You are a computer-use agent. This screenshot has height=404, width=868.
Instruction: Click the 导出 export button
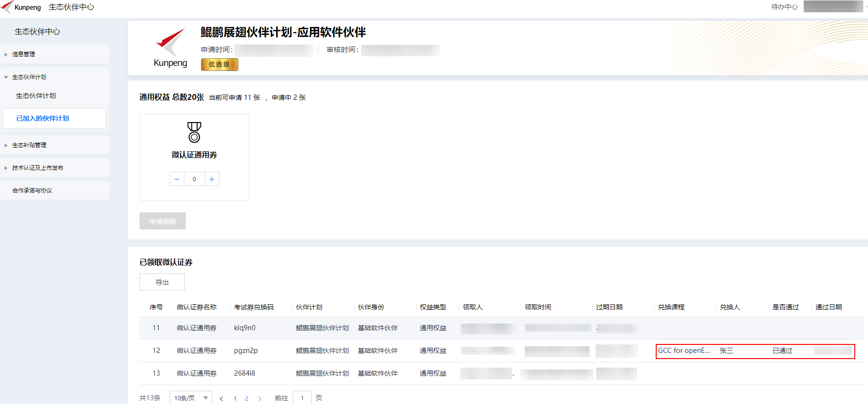tap(162, 282)
